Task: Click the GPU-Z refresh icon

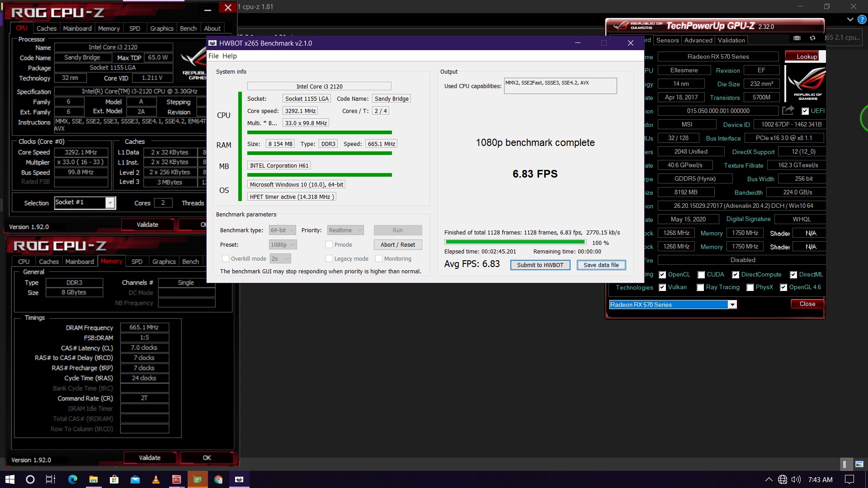Action: [x=812, y=38]
